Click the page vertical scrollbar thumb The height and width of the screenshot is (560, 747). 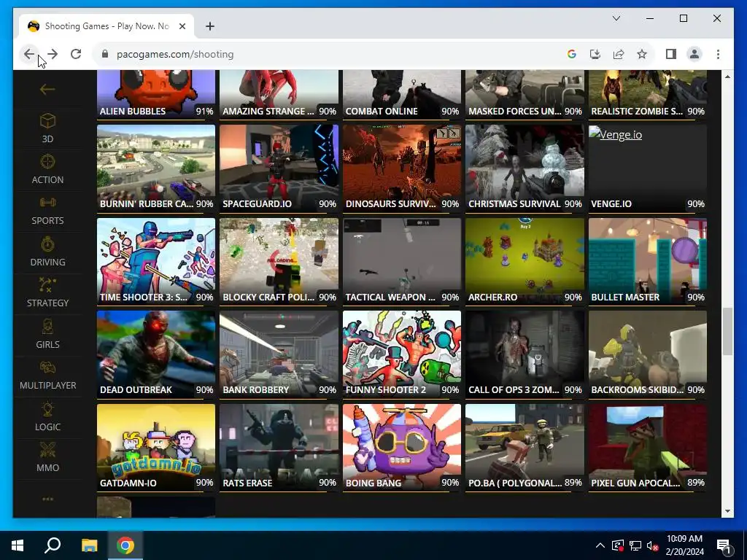click(x=727, y=332)
